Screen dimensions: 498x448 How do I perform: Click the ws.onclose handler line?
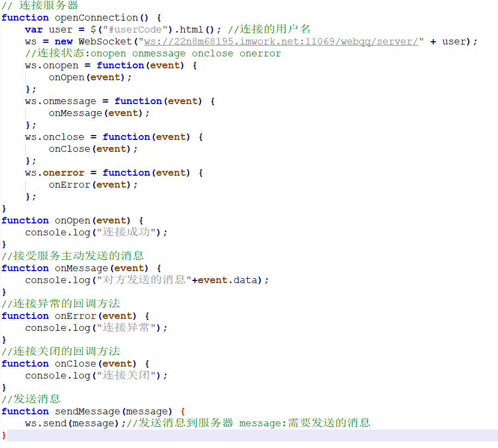[54, 137]
